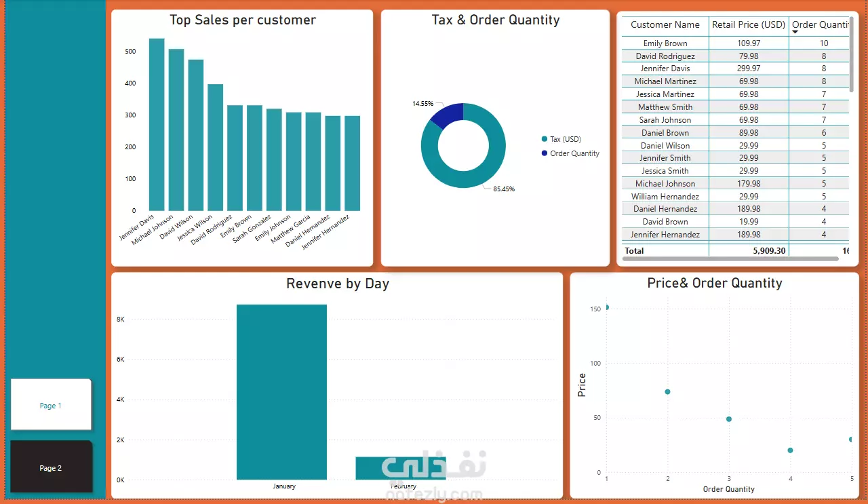Select the January revenue bar
868x504 pixels.
(281, 392)
